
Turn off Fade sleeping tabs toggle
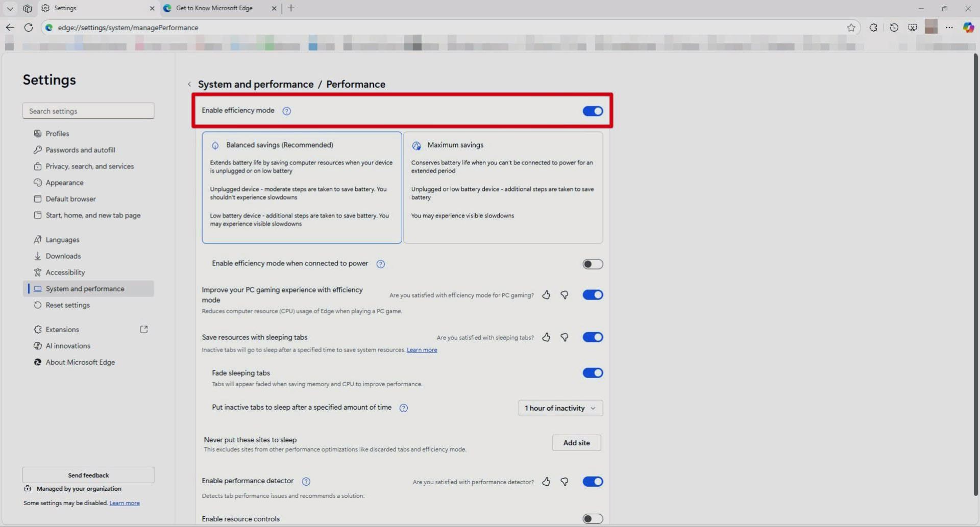[592, 373]
